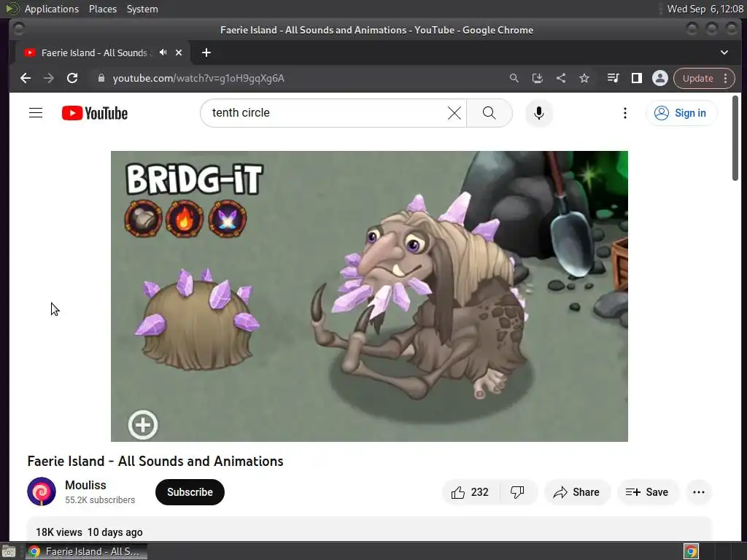Click the plus circle icon in the video
747x560 pixels.
[x=143, y=425]
